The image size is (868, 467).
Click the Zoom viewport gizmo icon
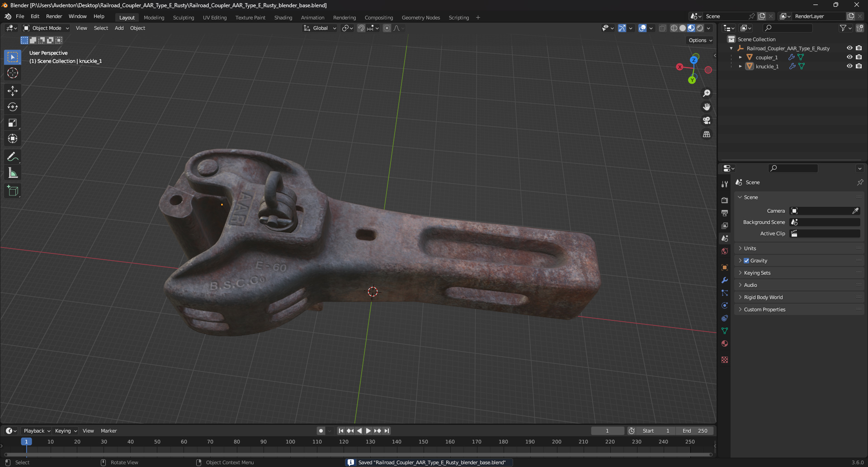707,93
